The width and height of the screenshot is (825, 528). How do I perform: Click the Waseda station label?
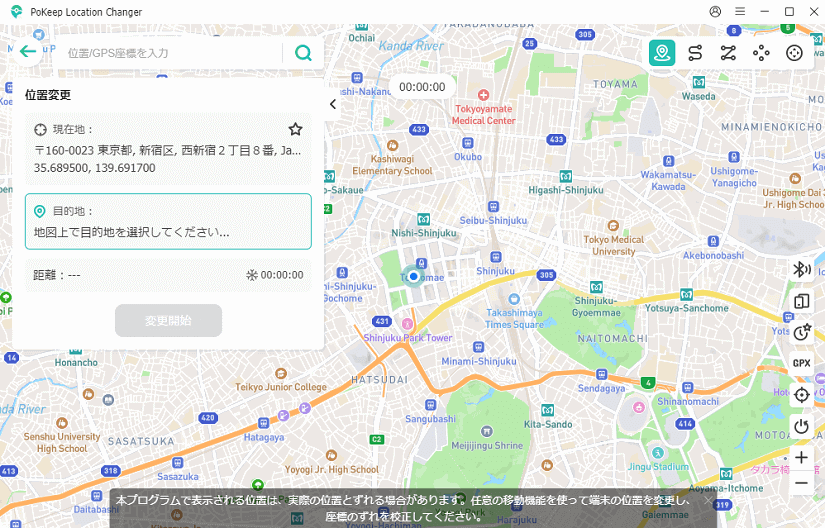698,96
